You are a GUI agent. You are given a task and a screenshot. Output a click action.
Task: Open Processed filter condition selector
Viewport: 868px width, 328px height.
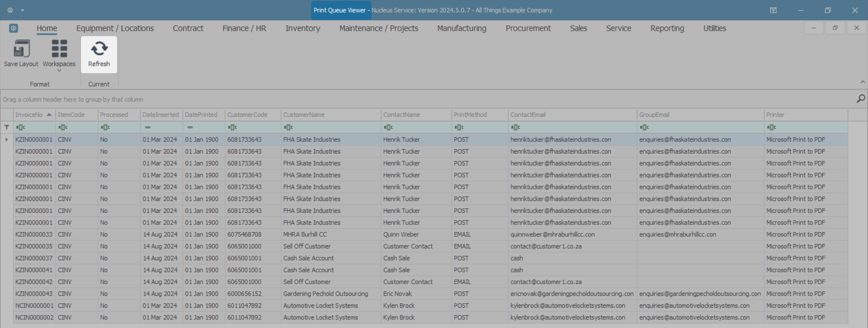(105, 127)
